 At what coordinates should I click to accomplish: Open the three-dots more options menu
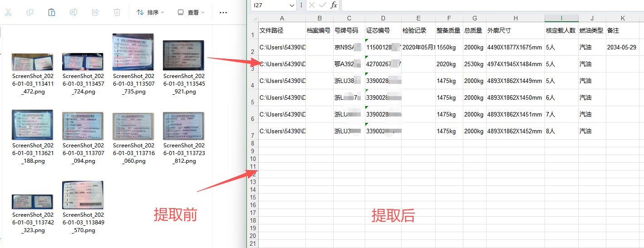tap(223, 12)
